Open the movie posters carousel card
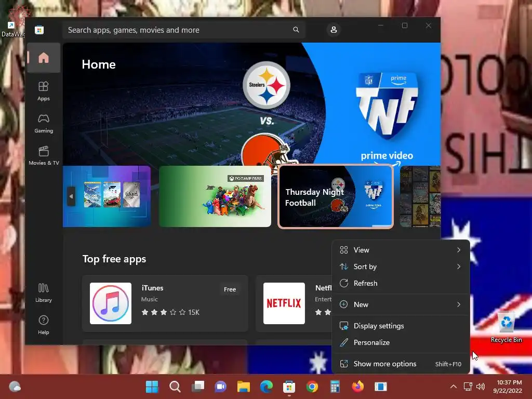 [420, 196]
